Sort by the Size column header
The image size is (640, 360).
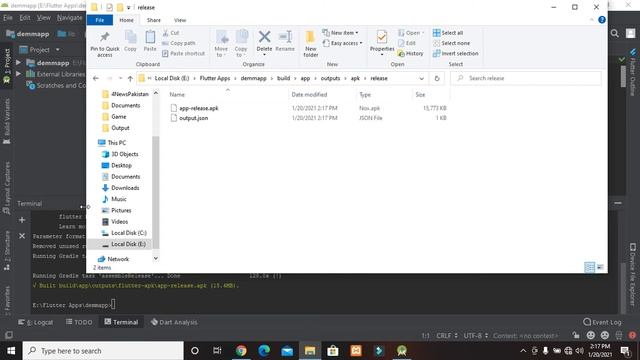click(420, 95)
